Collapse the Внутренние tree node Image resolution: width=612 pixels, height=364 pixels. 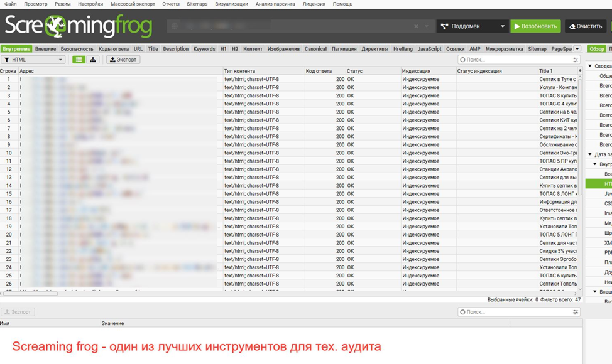point(595,164)
